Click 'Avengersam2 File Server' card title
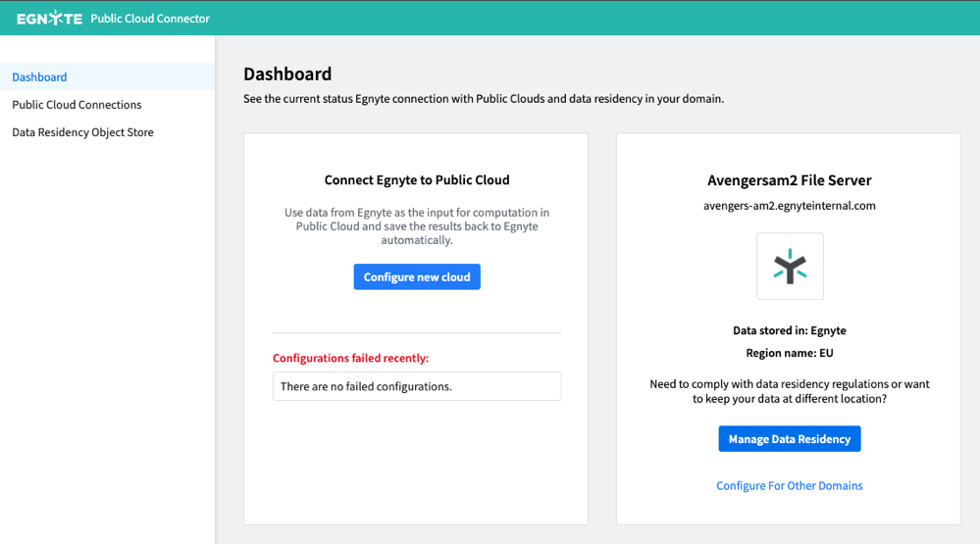Image resolution: width=980 pixels, height=544 pixels. [790, 180]
